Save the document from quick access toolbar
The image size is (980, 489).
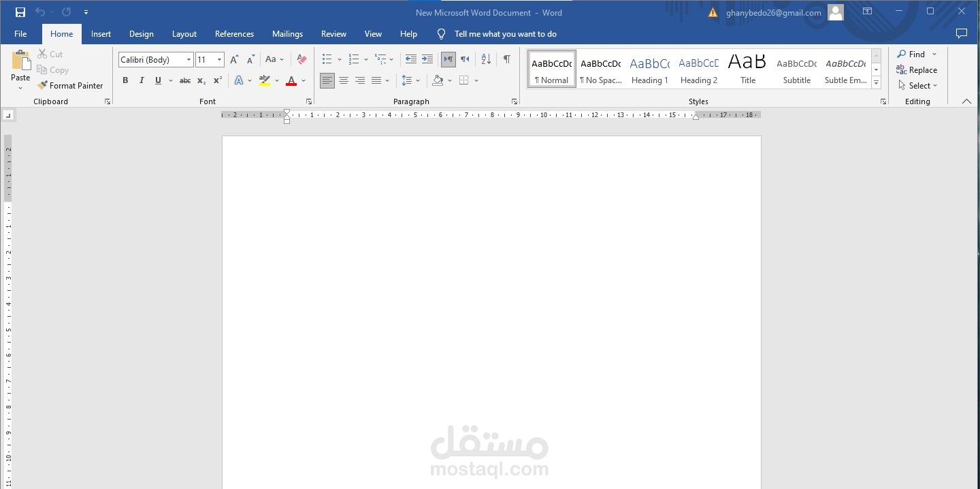click(20, 12)
